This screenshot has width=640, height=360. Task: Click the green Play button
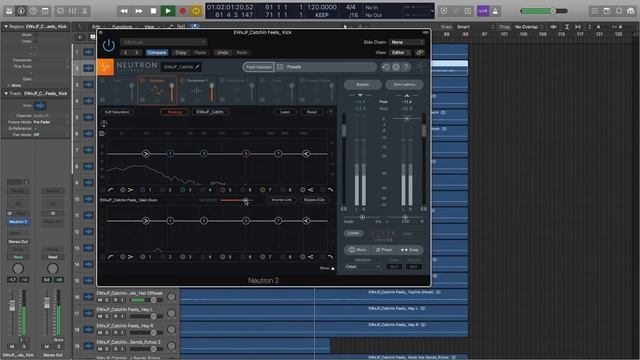(168, 11)
